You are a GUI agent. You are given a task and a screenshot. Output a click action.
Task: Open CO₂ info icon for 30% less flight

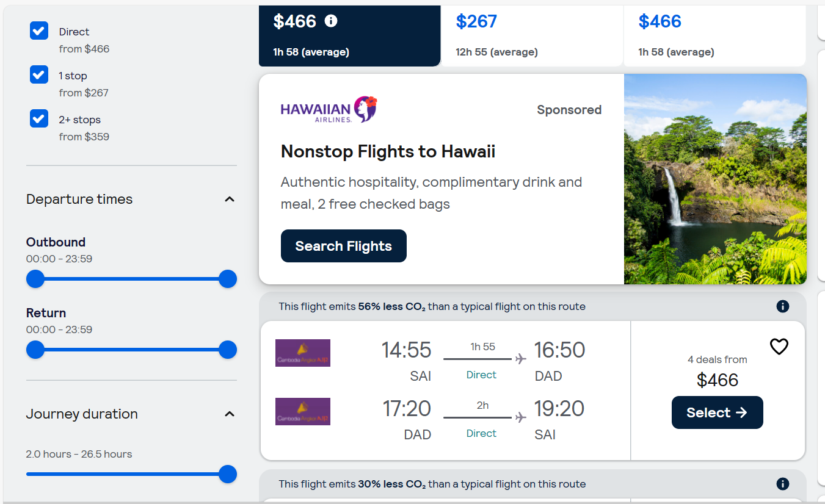[782, 484]
